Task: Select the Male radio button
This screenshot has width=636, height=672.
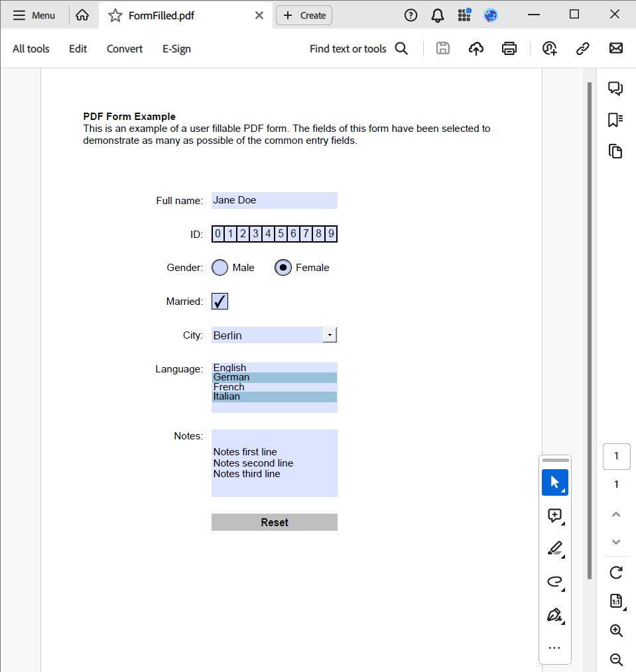Action: pos(220,268)
